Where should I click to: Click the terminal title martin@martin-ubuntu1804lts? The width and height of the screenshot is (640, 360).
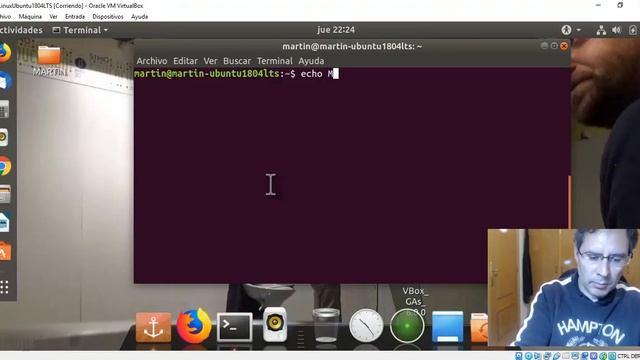pos(352,47)
